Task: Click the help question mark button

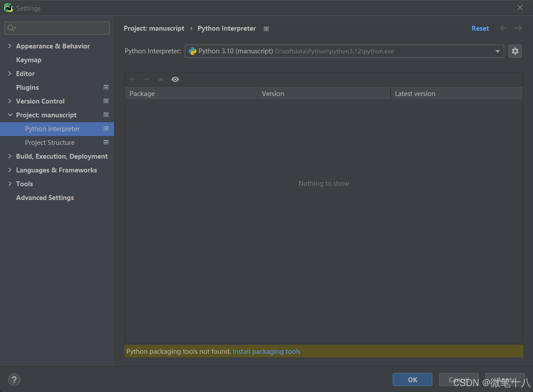Action: [x=14, y=380]
